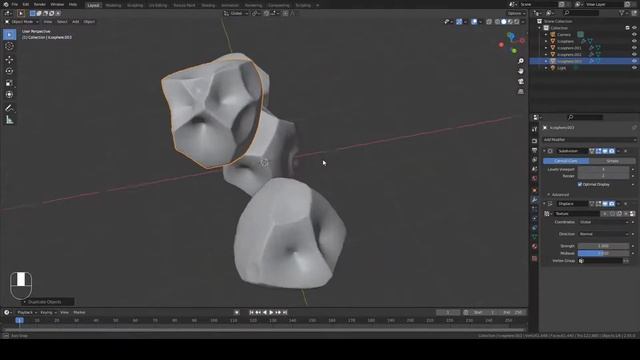640x360 pixels.
Task: Toggle visibility of the Collection
Action: click(634, 28)
